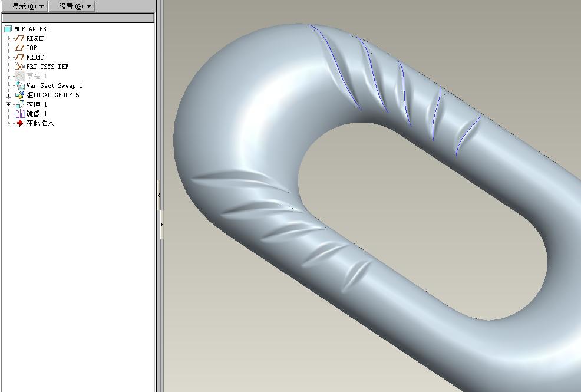Click the model tree search field
Image resolution: width=581 pixels, height=392 pixels.
click(x=78, y=18)
